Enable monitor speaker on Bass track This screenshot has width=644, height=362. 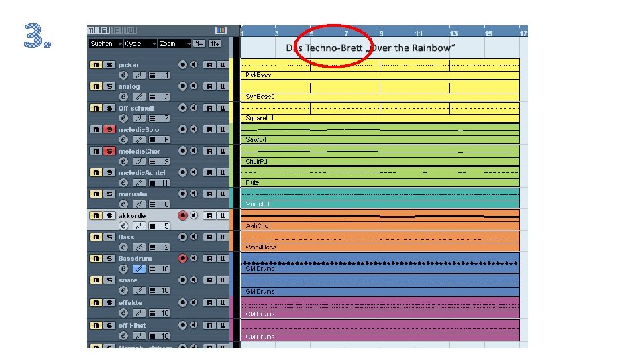pos(193,237)
